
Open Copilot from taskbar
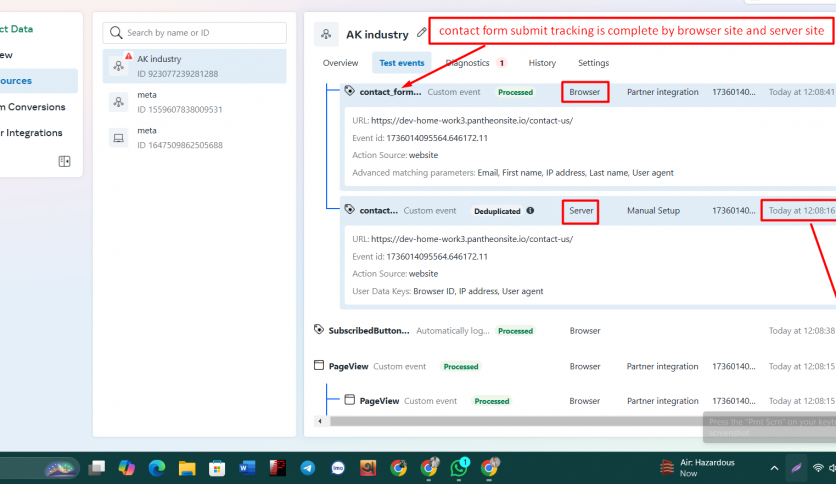pyautogui.click(x=126, y=468)
